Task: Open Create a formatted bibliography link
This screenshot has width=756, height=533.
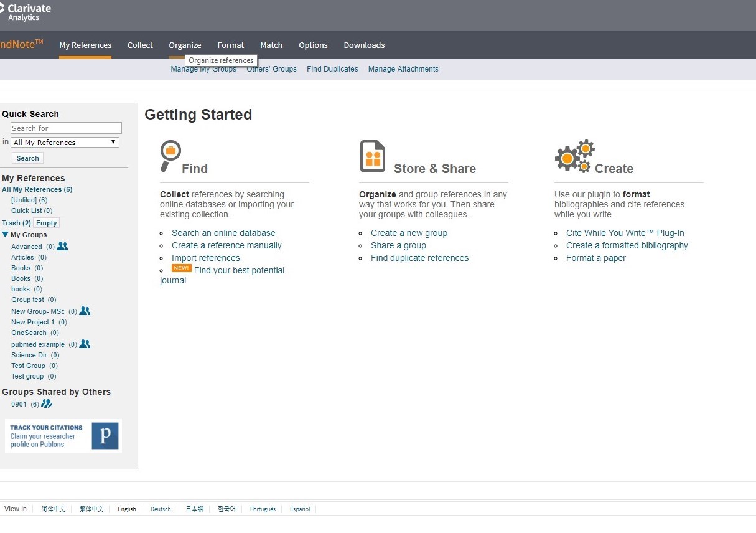Action: click(627, 245)
